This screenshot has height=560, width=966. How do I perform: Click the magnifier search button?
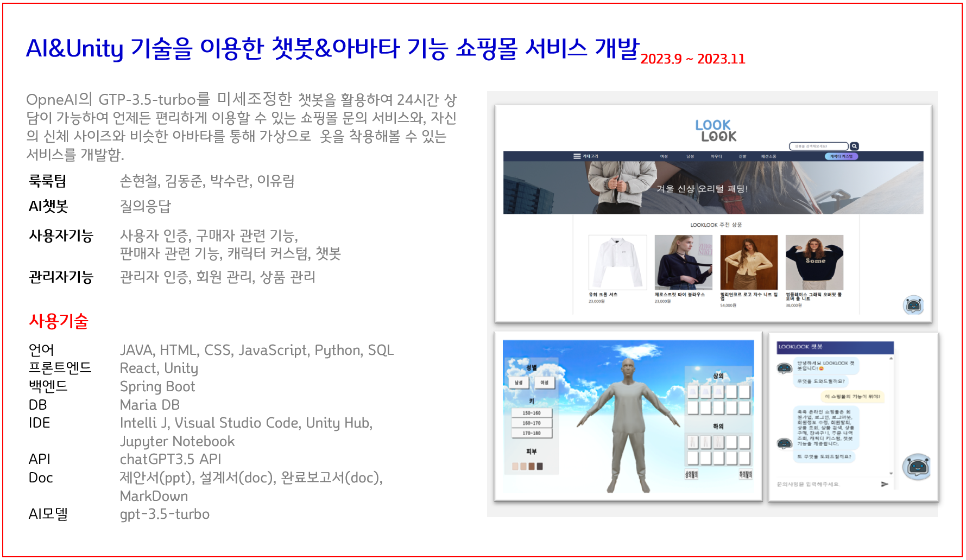tap(854, 146)
